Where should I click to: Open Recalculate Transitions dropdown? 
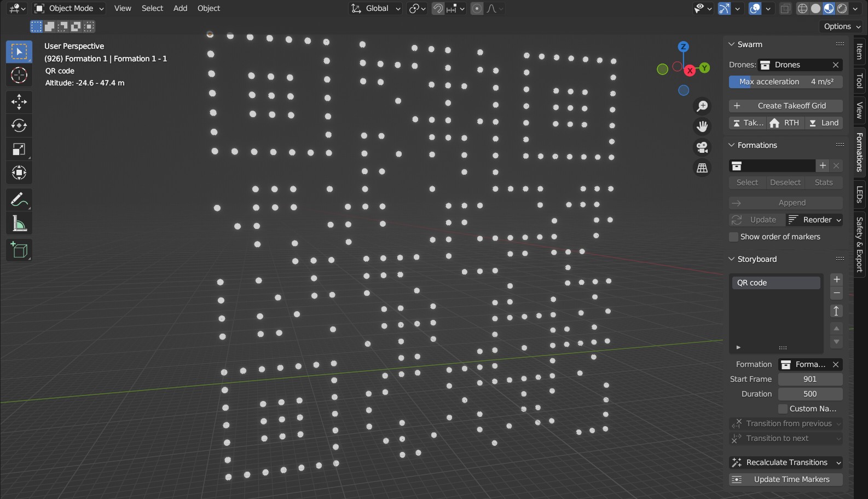(786, 462)
